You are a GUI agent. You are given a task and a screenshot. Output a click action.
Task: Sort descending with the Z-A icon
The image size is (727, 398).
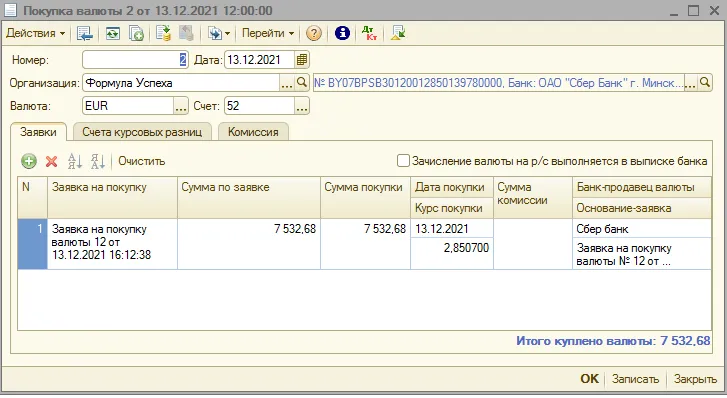(x=98, y=161)
